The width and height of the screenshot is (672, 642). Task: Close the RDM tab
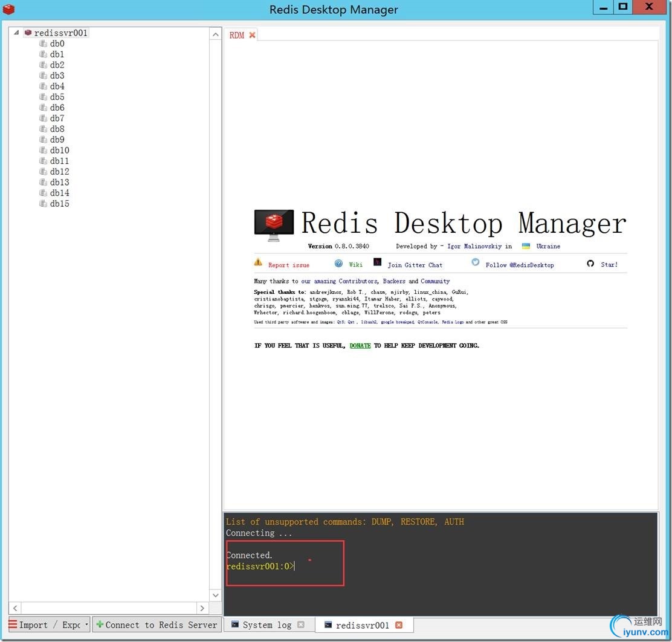pyautogui.click(x=253, y=35)
